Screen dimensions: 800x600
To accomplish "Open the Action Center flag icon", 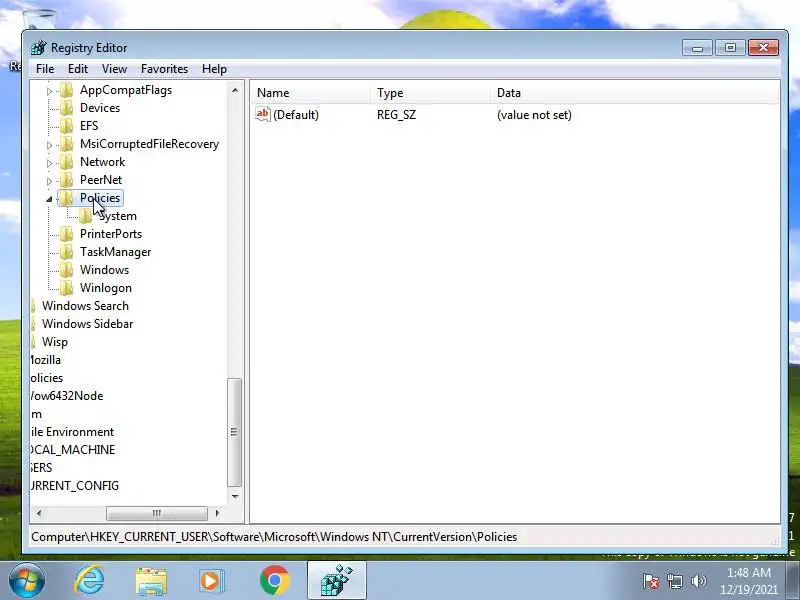I will [651, 581].
